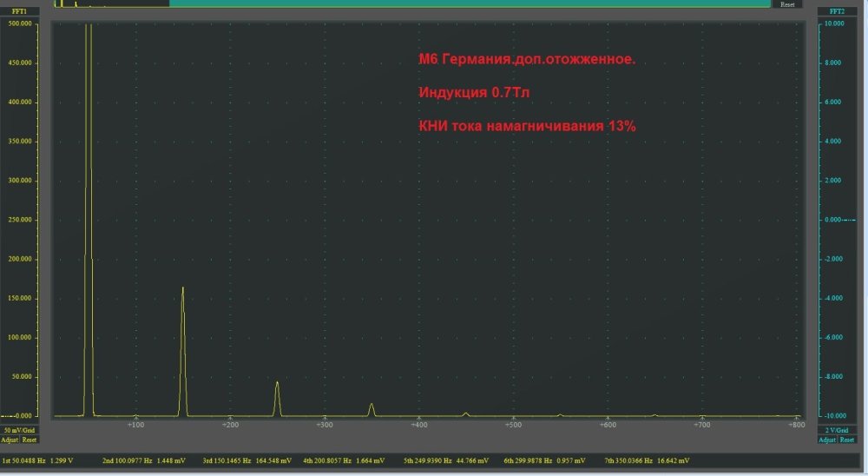Image resolution: width=868 pixels, height=476 pixels.
Task: Open the 2 V/Grid scale selector
Action: pos(837,430)
